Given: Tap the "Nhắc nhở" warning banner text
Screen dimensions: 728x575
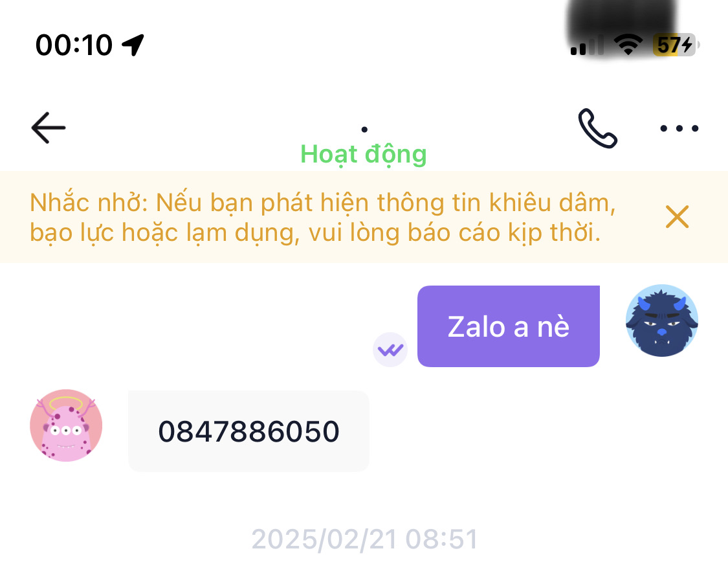Looking at the screenshot, I should [x=323, y=217].
